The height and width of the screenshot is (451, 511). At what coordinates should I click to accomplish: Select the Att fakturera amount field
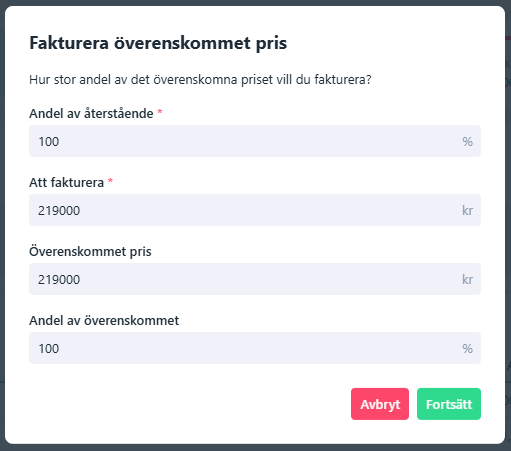coord(255,210)
